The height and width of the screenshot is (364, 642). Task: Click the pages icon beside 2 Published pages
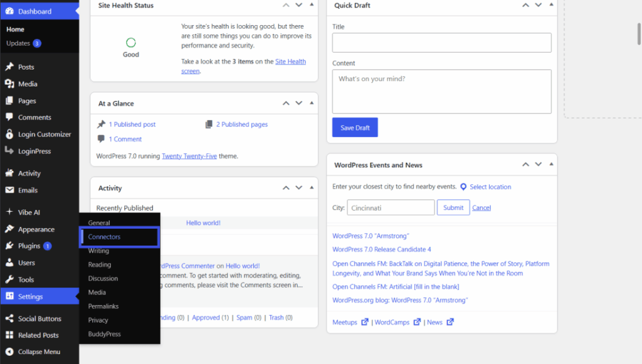[x=209, y=124]
